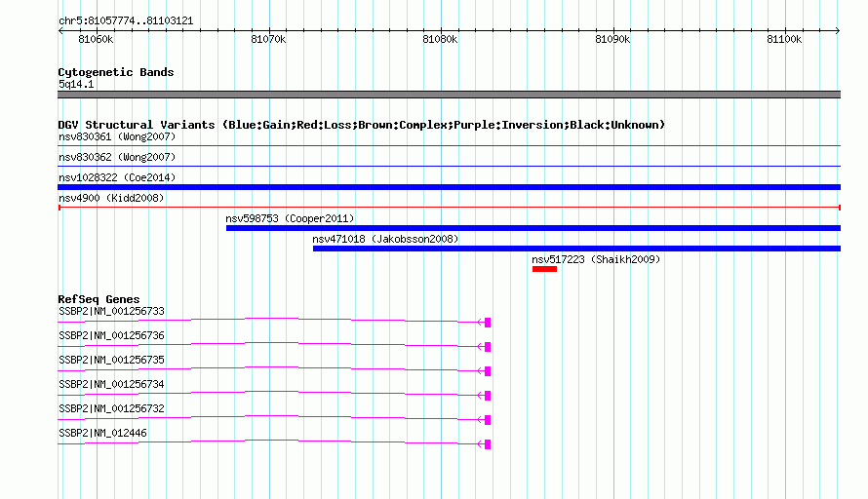This screenshot has width=868, height=499.
Task: Open SSBP2|NM_001256732 transcript label
Action: coord(111,408)
